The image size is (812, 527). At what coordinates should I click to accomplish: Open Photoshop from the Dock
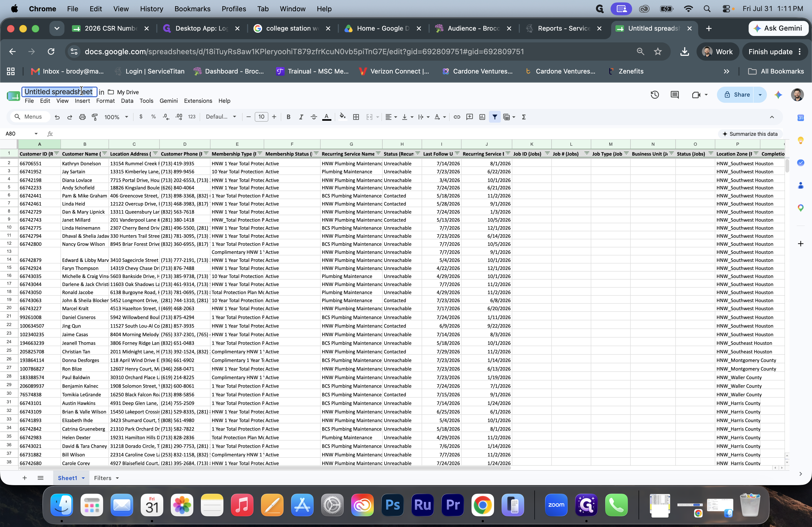(392, 505)
